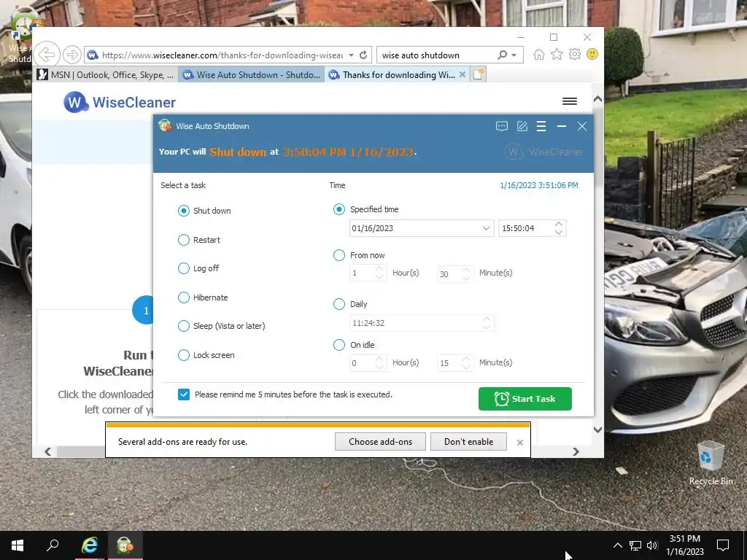The image size is (747, 560).
Task: Click the browser Back arrow button
Action: [47, 54]
